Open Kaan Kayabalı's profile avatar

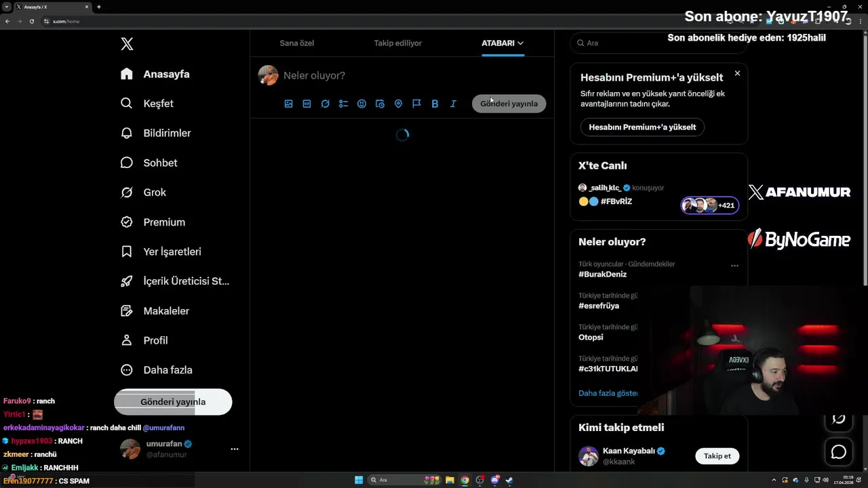pos(589,456)
